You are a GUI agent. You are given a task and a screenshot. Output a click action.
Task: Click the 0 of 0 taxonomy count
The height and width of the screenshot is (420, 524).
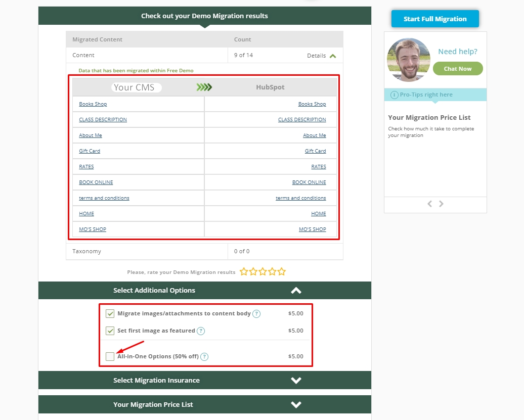point(242,251)
